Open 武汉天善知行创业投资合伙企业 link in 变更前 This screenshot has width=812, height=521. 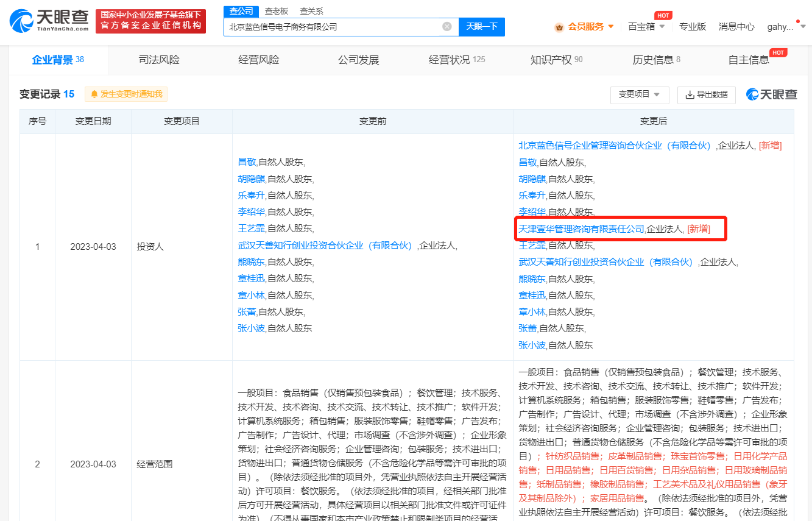(325, 245)
